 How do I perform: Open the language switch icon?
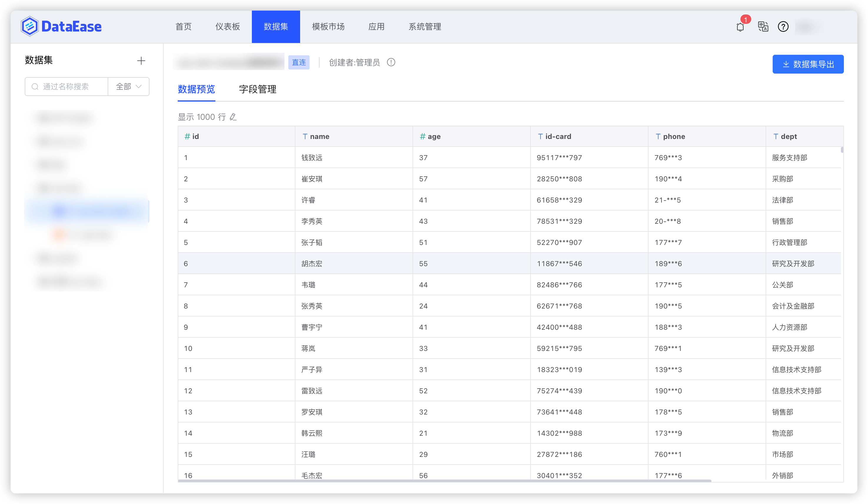[763, 26]
